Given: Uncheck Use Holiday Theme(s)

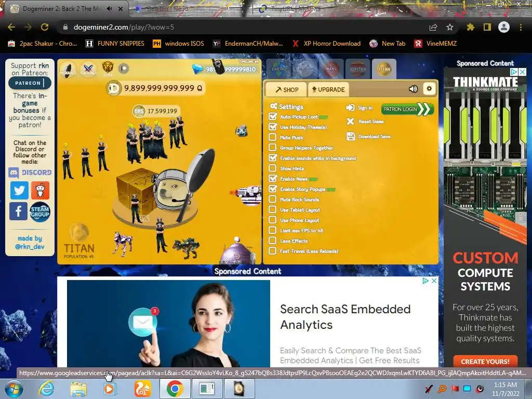Looking at the screenshot, I should (x=273, y=127).
